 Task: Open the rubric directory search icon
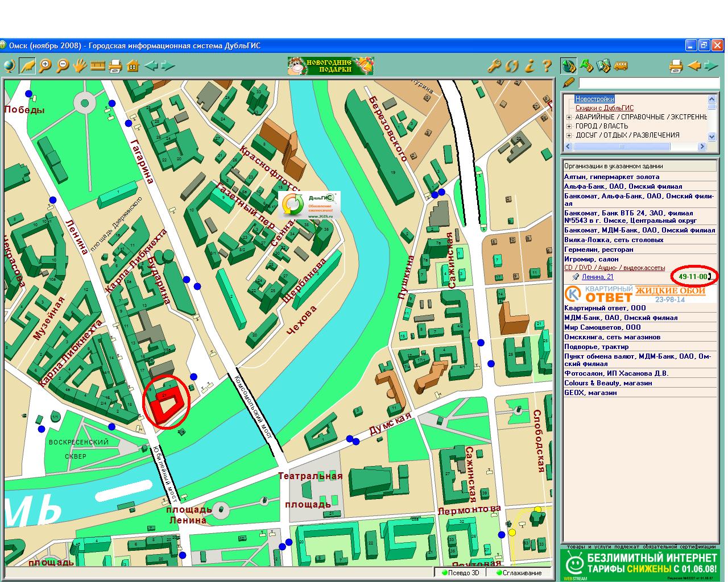click(x=569, y=66)
